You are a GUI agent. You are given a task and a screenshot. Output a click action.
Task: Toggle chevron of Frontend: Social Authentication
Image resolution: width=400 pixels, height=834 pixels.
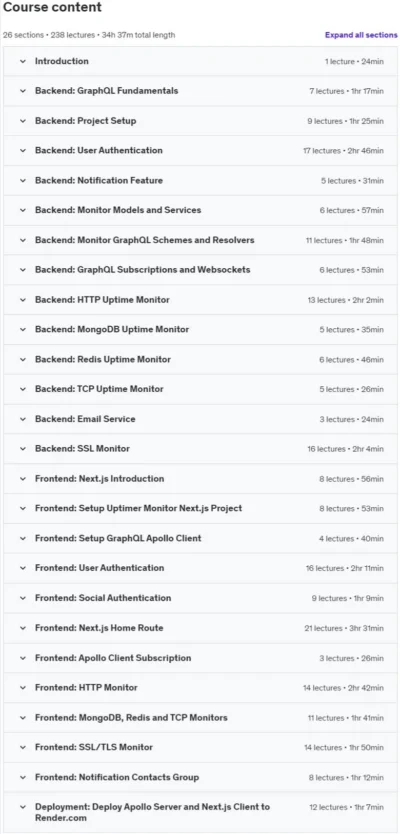(x=23, y=598)
